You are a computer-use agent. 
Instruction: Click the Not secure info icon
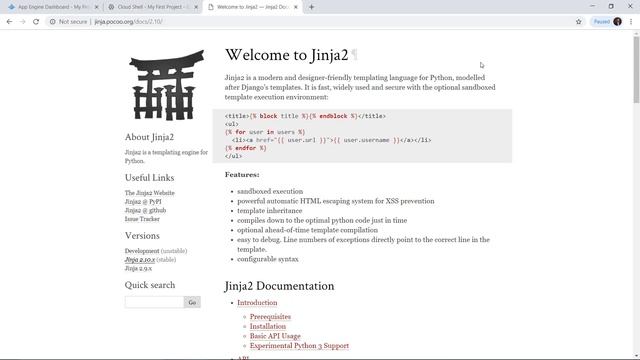[52, 22]
